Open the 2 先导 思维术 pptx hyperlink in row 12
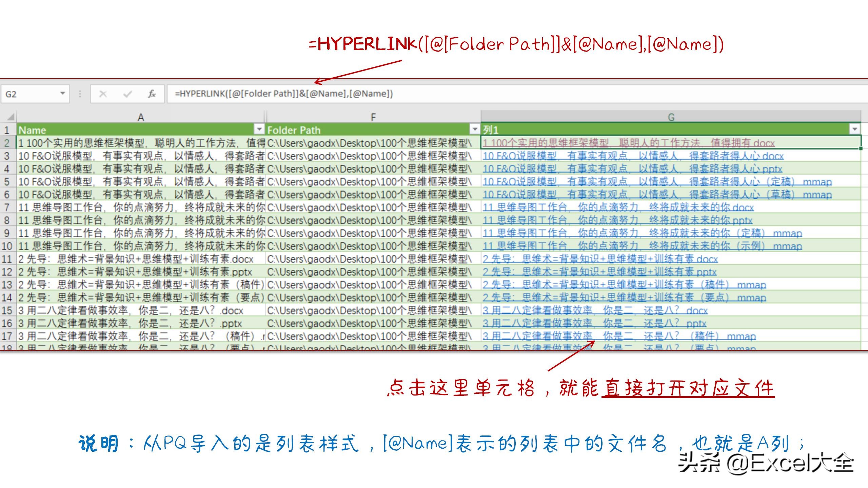Image resolution: width=868 pixels, height=488 pixels. coord(599,272)
